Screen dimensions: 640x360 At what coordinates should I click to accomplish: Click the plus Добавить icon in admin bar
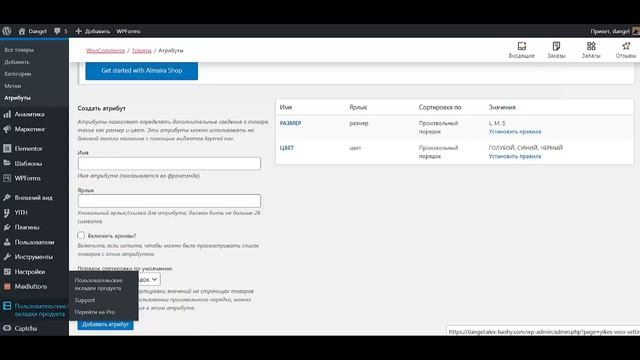(78, 31)
